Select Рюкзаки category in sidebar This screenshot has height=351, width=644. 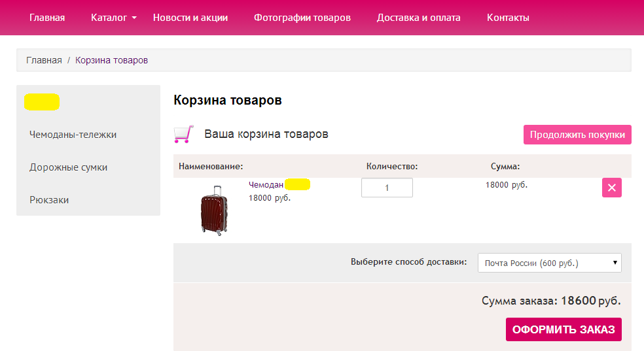pyautogui.click(x=49, y=200)
